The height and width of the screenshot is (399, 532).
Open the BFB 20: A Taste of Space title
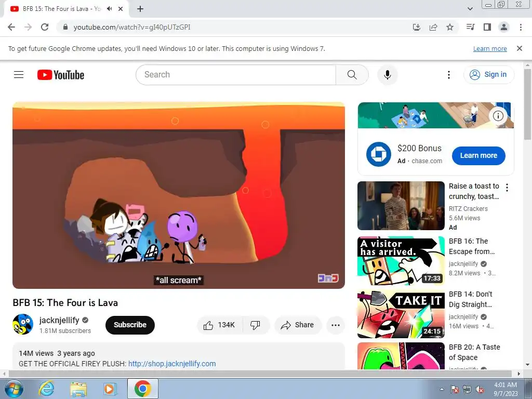coord(474,352)
